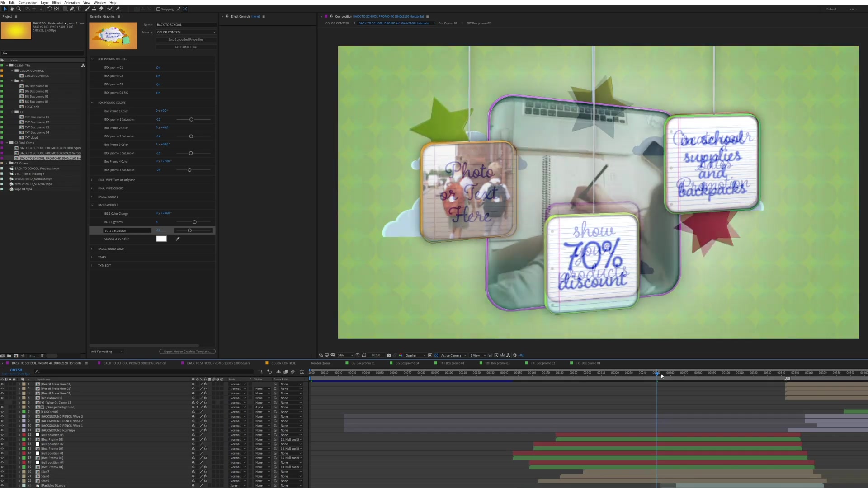Image resolution: width=868 pixels, height=488 pixels.
Task: Click the BG 2 Lightness slider handle
Action: click(194, 222)
